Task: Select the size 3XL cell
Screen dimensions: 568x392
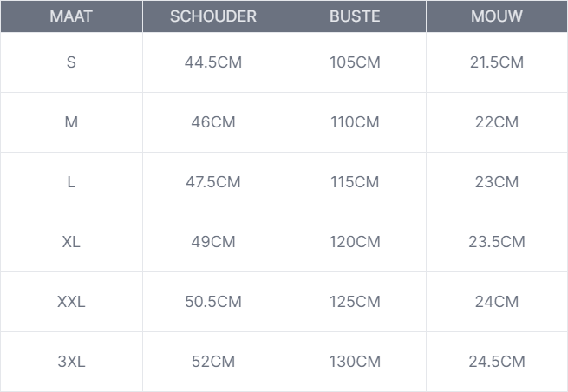Action: (x=71, y=362)
